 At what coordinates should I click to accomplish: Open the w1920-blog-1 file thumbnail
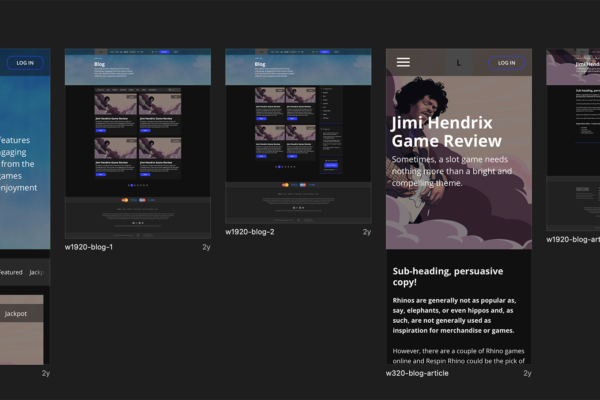pos(138,144)
